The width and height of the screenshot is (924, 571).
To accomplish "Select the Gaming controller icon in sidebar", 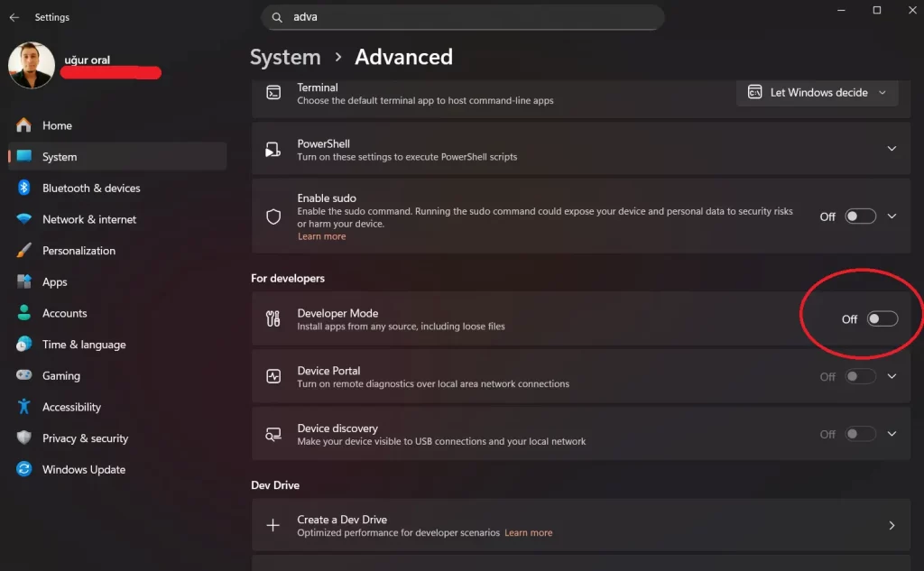I will (25, 375).
